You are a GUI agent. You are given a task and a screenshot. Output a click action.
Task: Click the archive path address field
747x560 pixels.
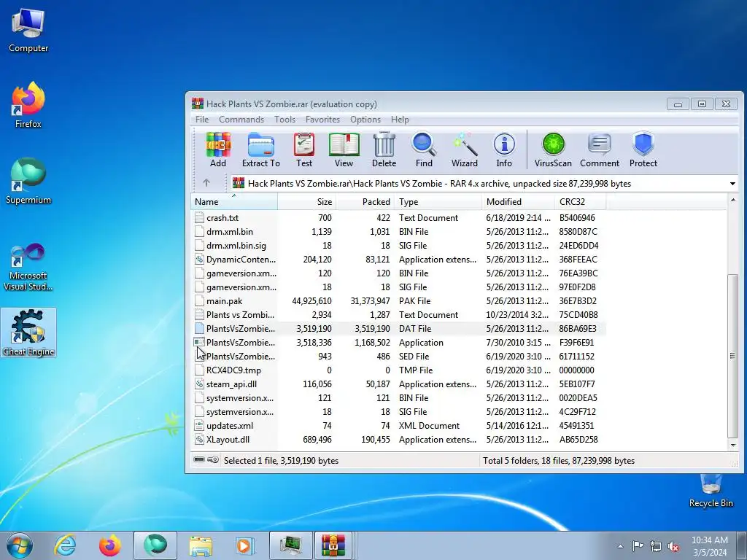point(484,183)
